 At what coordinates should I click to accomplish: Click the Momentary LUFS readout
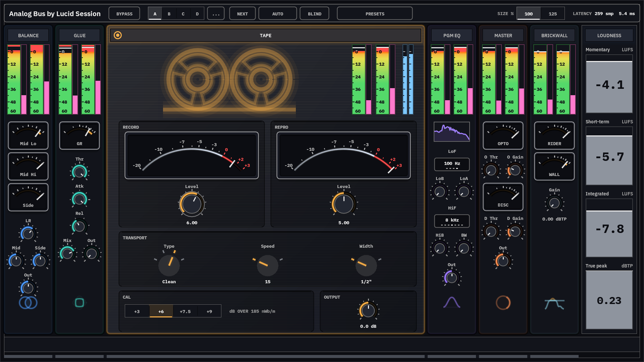(x=609, y=84)
